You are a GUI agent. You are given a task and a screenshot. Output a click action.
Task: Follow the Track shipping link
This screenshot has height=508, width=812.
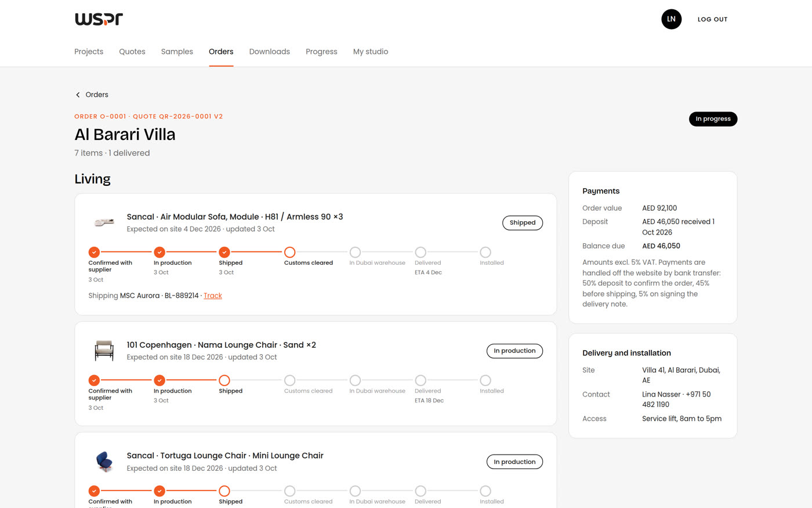[x=213, y=296]
